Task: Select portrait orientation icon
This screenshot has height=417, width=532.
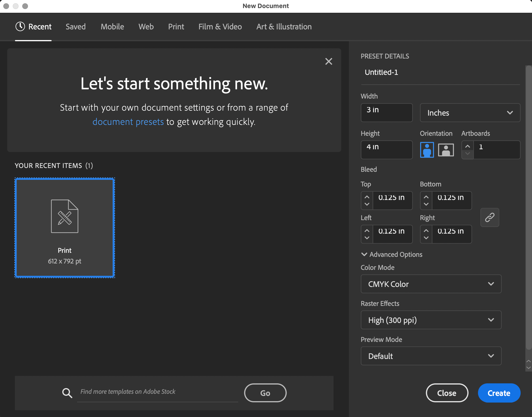Action: tap(427, 150)
